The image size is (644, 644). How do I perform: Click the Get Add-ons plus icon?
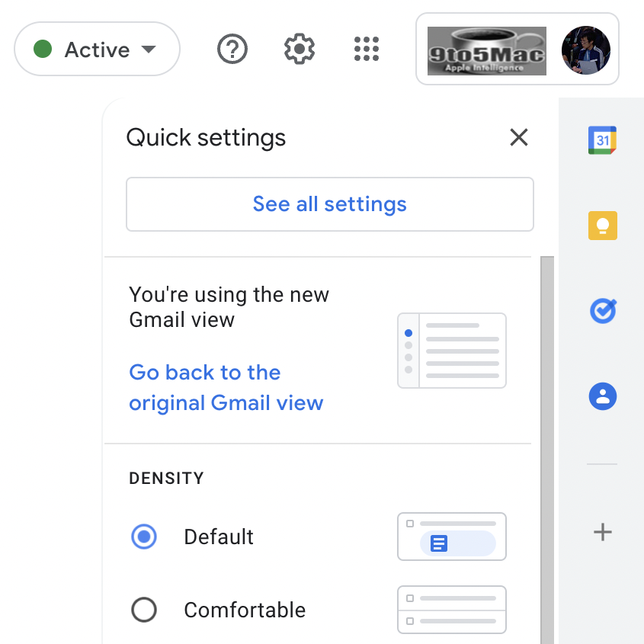pyautogui.click(x=602, y=532)
